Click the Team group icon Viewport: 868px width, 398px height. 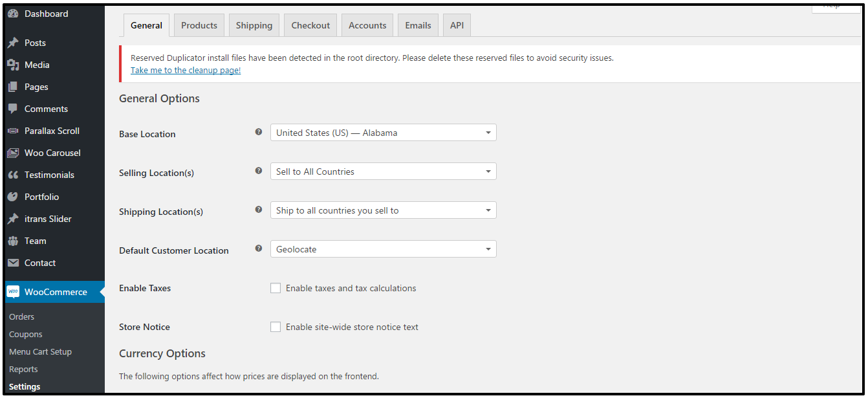[x=13, y=241]
